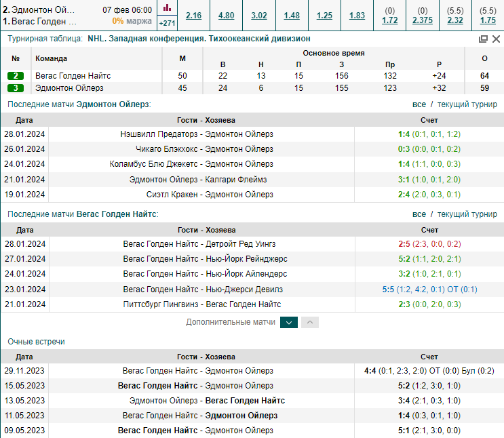Image resolution: width=504 pixels, height=438 pixels.
Task: Select odds 3.02
Action: (x=259, y=16)
